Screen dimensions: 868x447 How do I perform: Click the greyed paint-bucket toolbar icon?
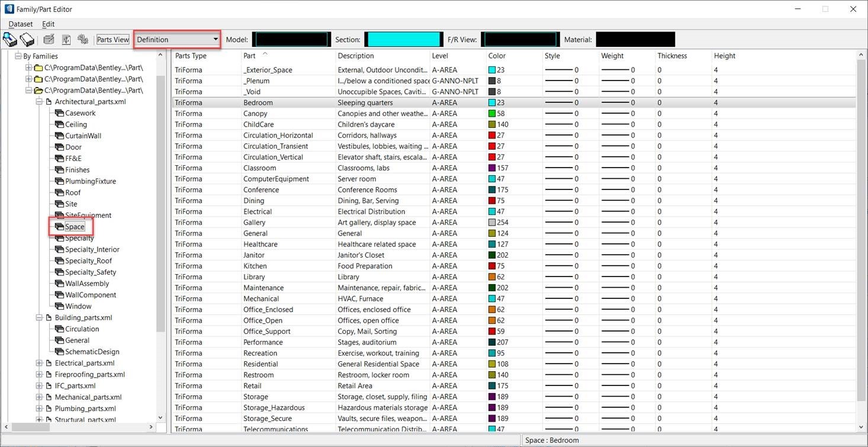49,40
